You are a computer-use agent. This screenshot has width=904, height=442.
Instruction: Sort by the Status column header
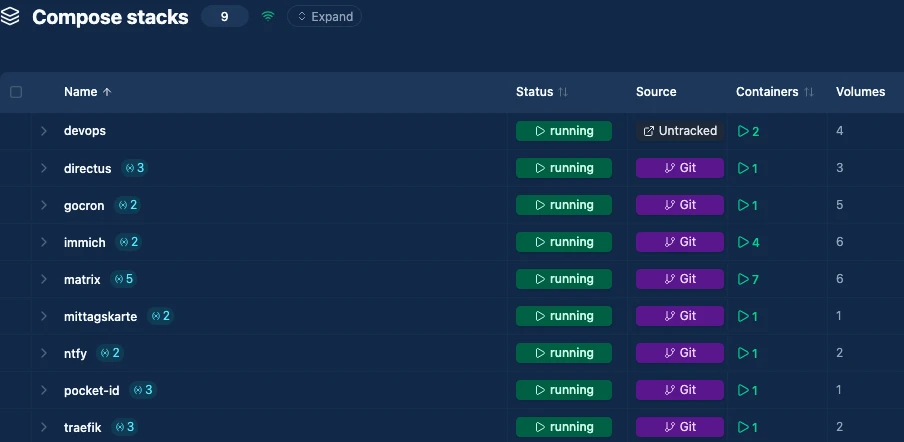point(542,92)
